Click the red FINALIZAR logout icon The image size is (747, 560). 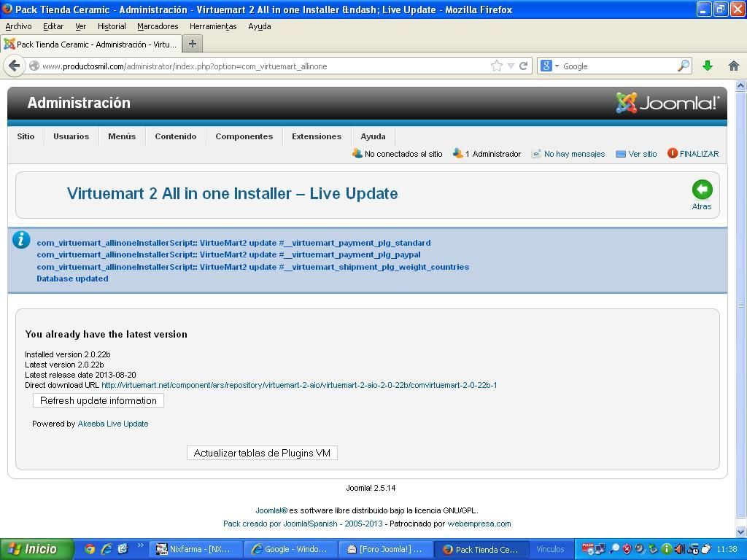672,153
